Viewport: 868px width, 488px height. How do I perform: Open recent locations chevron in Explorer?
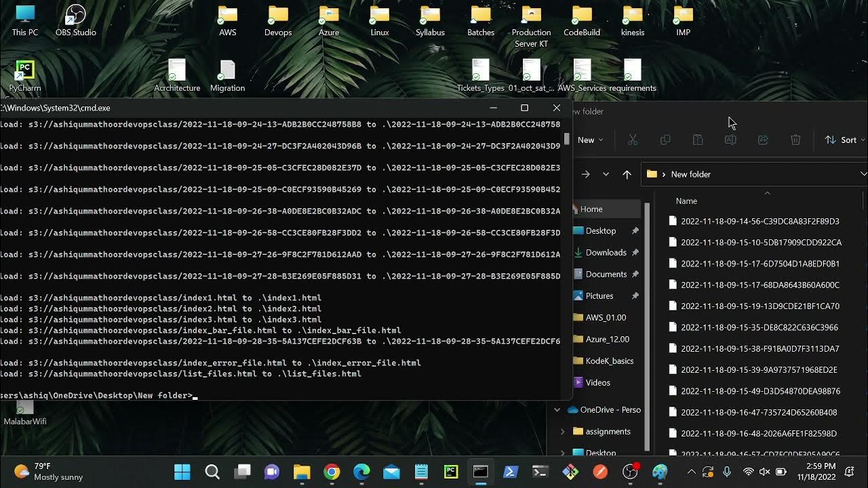[x=606, y=174]
